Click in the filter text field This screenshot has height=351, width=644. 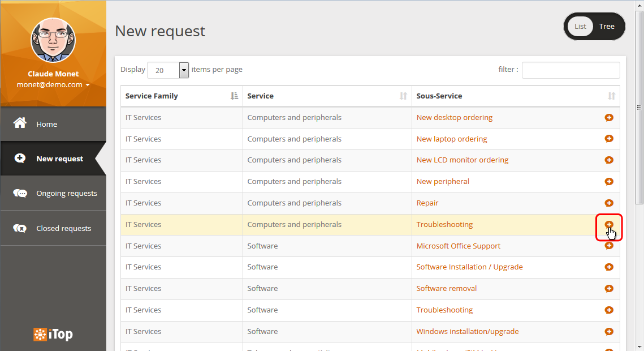tap(570, 70)
